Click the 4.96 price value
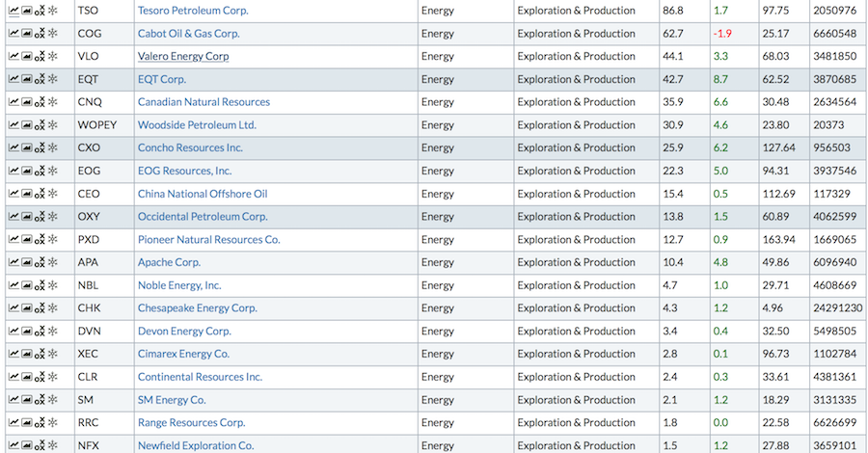Screen dimensions: 868x453 point(773,308)
